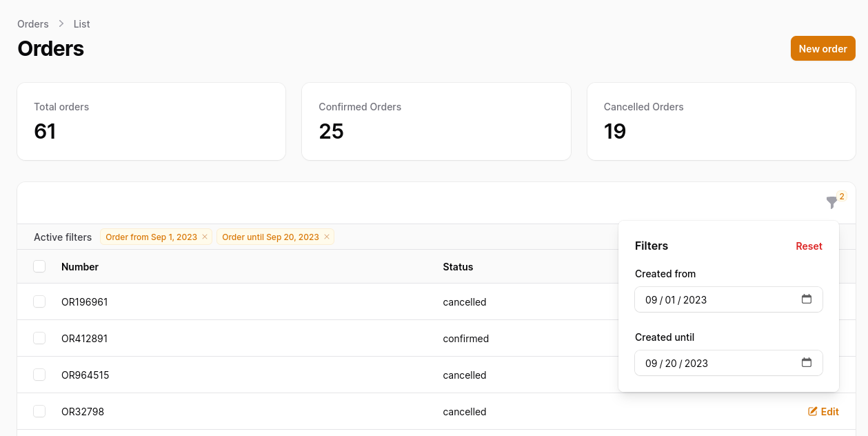Go to Orders breadcrumb link
Viewport: 868px width, 436px height.
[33, 24]
